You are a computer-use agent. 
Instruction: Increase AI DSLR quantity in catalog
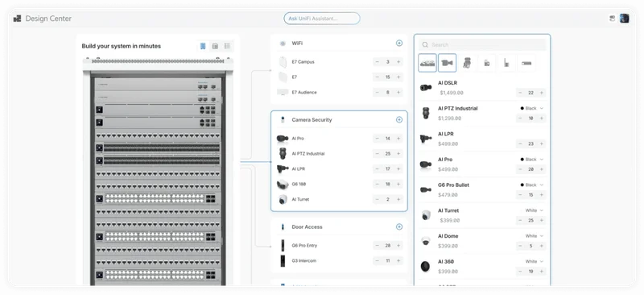pos(541,93)
